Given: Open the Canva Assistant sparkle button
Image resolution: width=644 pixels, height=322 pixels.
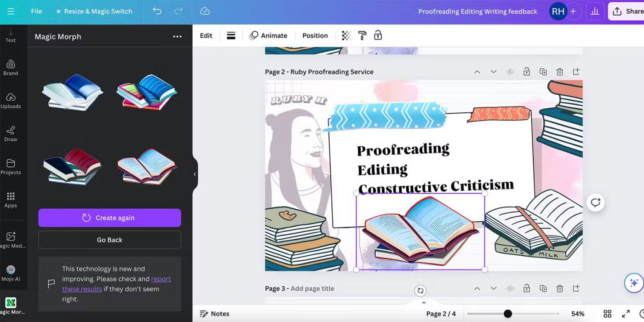Looking at the screenshot, I should [x=633, y=282].
